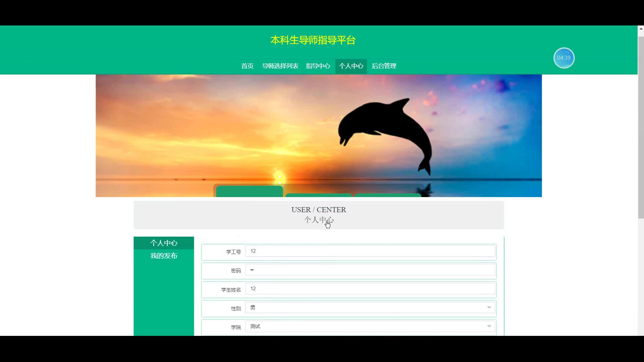Select 个人中心 in top navigation
644x362 pixels.
pos(351,66)
